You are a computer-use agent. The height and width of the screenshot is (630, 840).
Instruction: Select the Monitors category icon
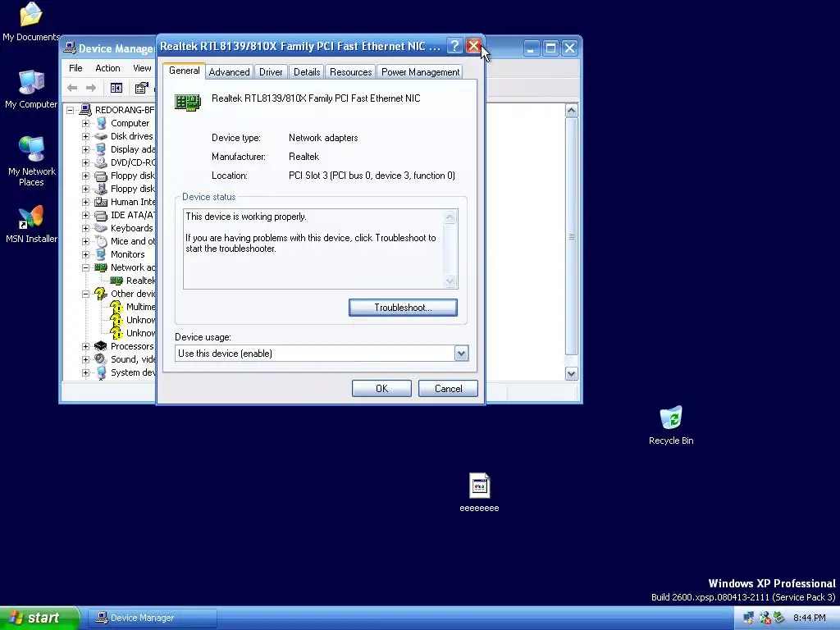coord(101,254)
